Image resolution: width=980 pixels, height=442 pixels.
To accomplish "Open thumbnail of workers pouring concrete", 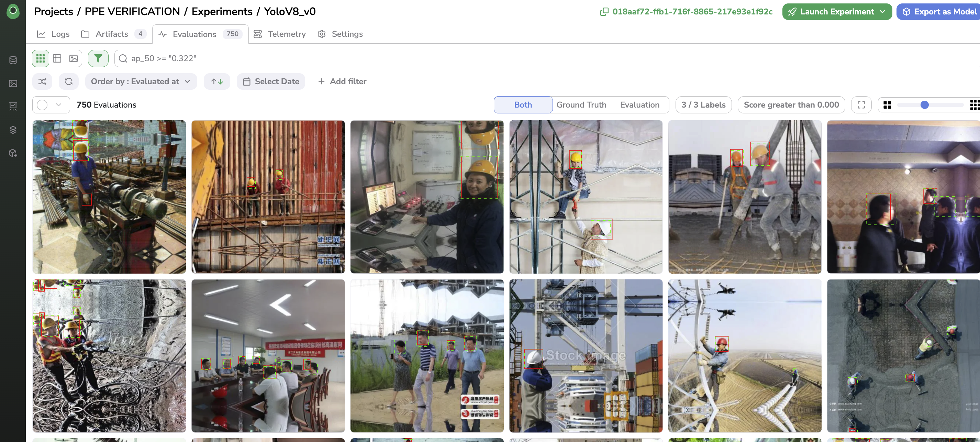I will pos(745,197).
